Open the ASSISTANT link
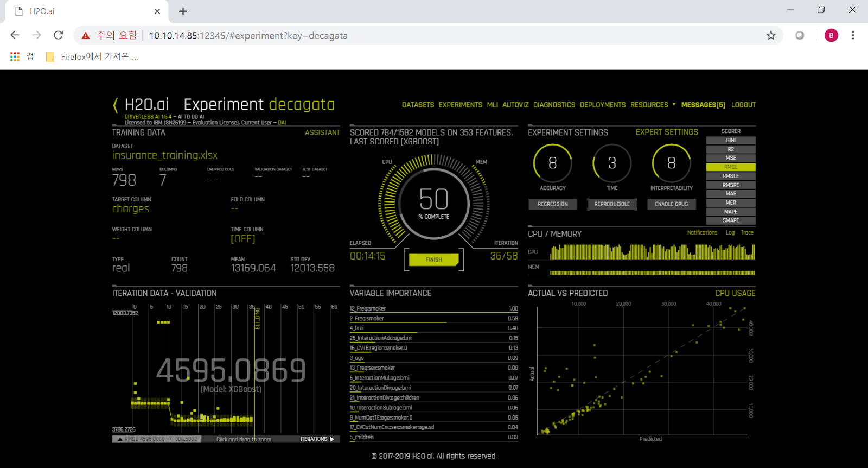The image size is (868, 468). [322, 132]
